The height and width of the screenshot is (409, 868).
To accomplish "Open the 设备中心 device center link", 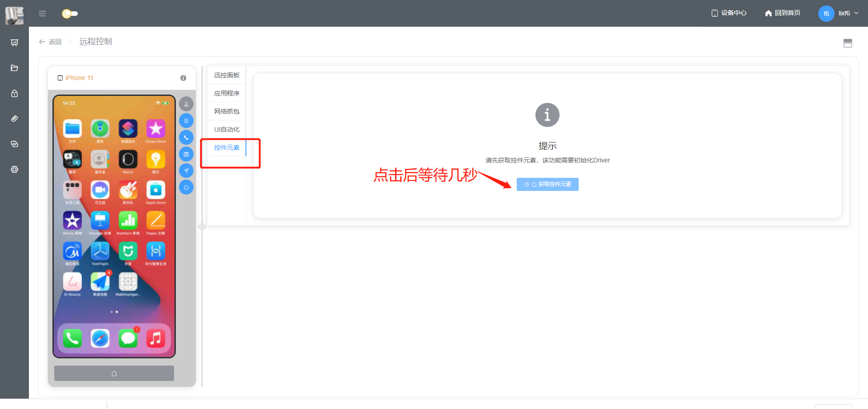I will (x=729, y=13).
